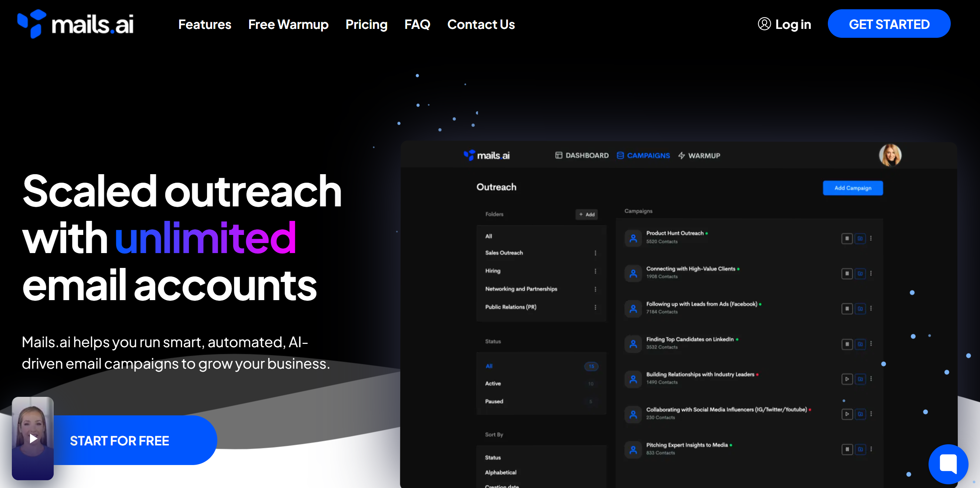Sort campaigns Alphabetical
980x488 pixels.
[501, 472]
